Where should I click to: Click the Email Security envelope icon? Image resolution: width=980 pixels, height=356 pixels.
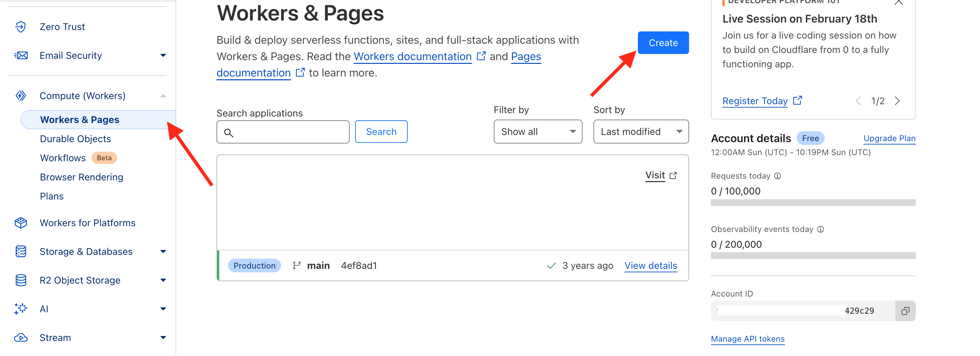coord(20,56)
